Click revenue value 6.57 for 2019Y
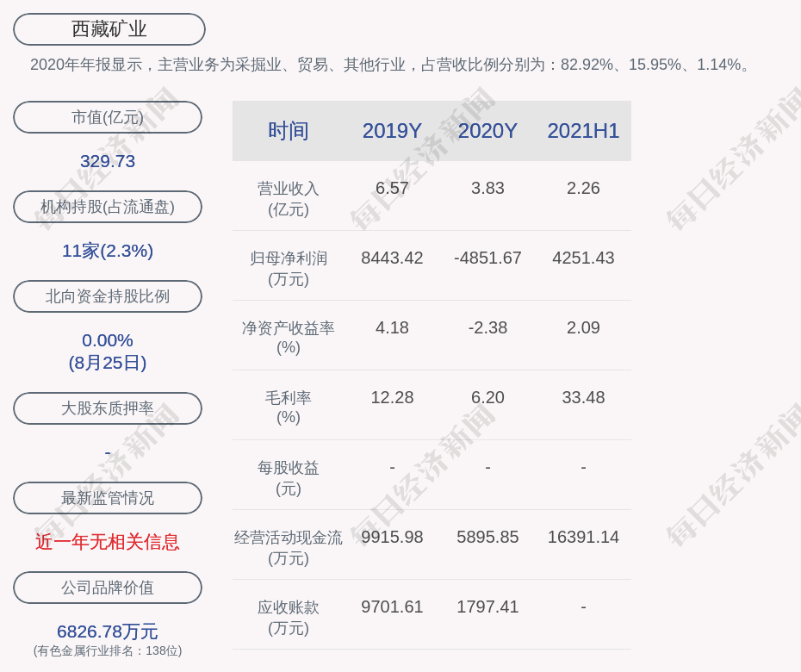This screenshot has height=672, width=801. pos(392,188)
